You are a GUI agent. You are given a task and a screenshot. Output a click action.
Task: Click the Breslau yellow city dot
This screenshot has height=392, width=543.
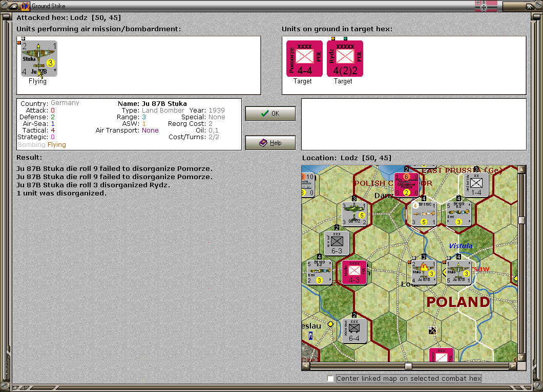330,324
